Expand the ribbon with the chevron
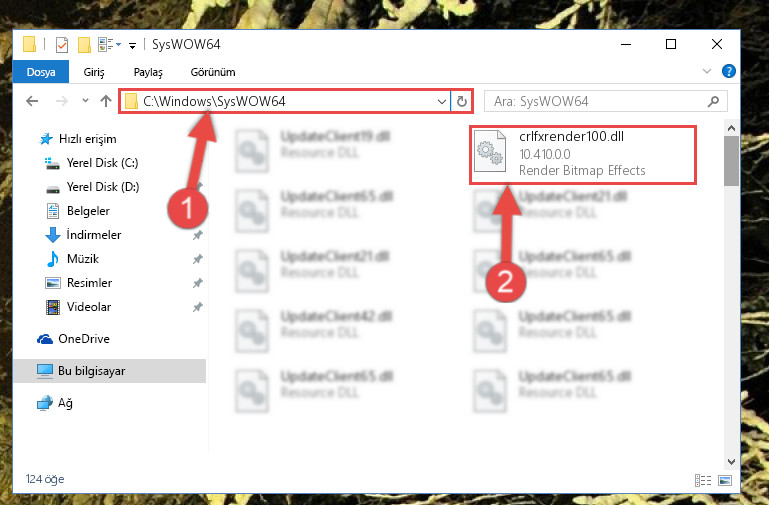Viewport: 769px width, 505px height. coord(707,72)
